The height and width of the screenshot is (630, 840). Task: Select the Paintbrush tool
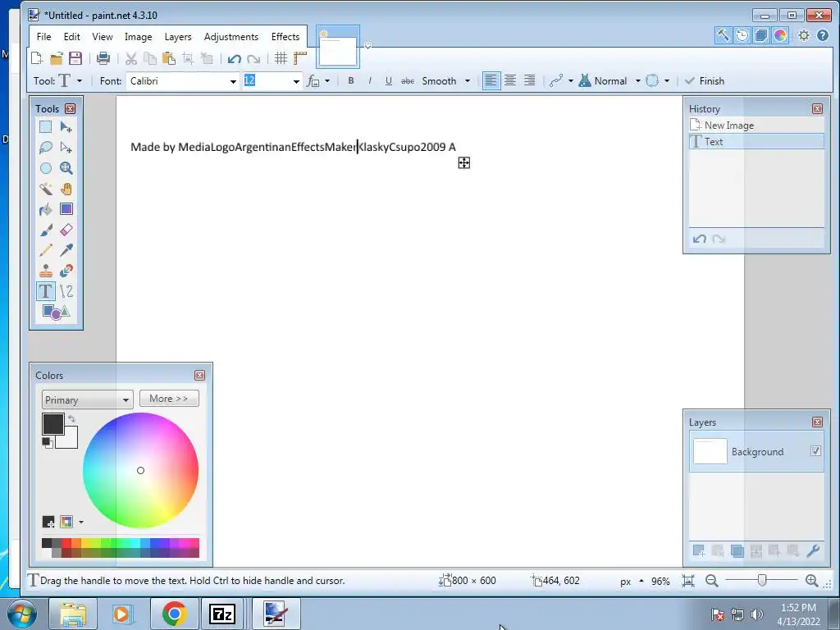coord(46,230)
